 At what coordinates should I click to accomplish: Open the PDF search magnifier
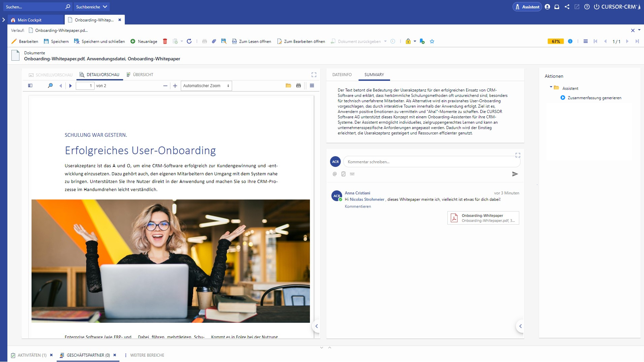pos(50,86)
